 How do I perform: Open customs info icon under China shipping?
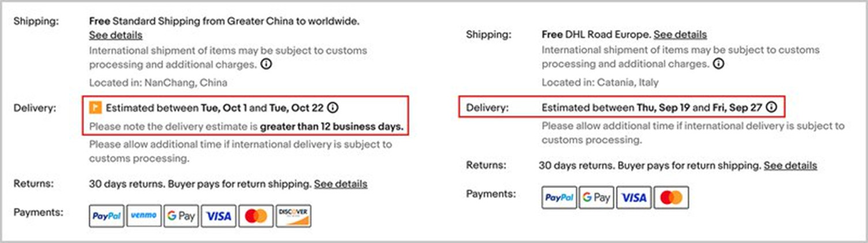[266, 64]
